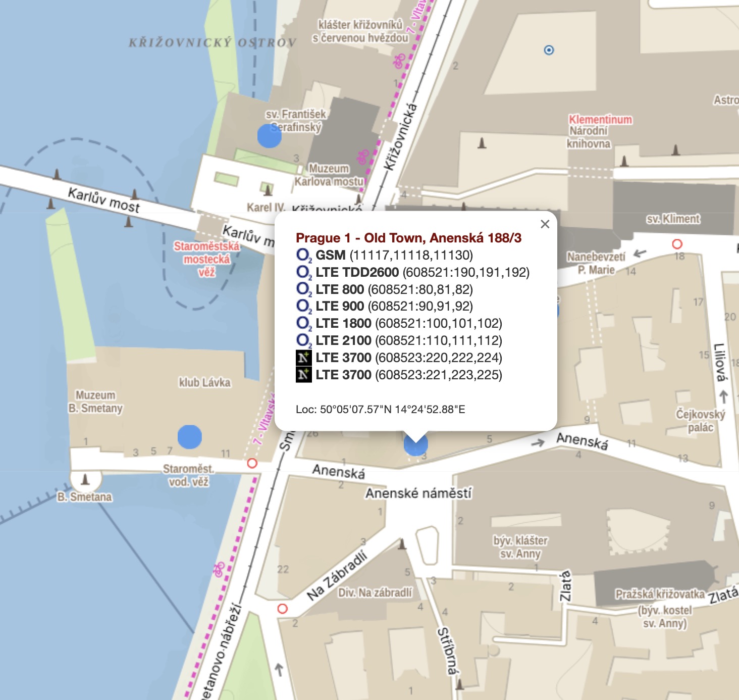Click the Liliová street label
Viewport: 739px width, 700px height.
(720, 362)
